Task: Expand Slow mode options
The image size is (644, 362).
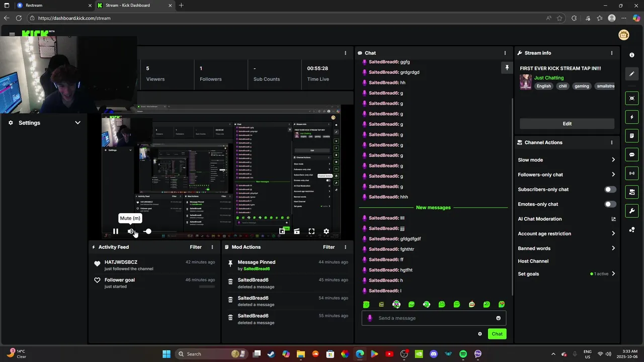Action: pos(613,160)
